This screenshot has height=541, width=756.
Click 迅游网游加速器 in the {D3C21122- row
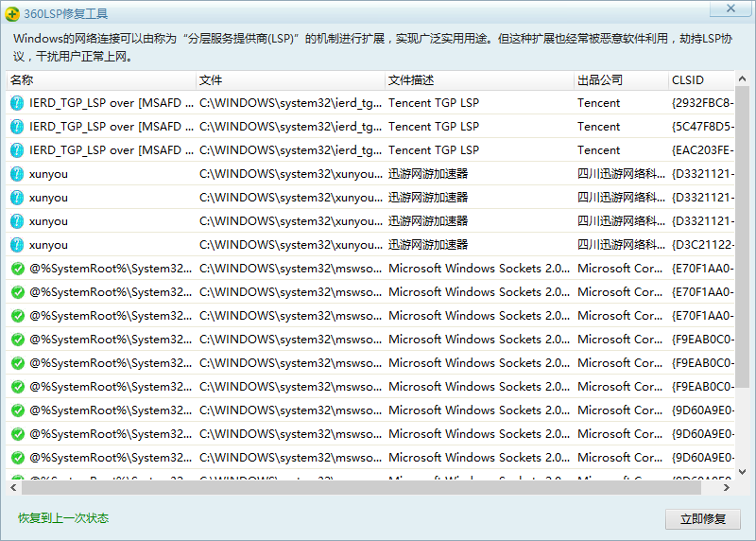(428, 245)
